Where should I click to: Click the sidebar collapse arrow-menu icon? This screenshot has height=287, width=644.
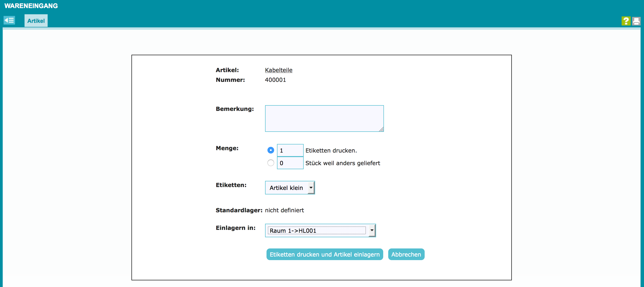tap(9, 20)
